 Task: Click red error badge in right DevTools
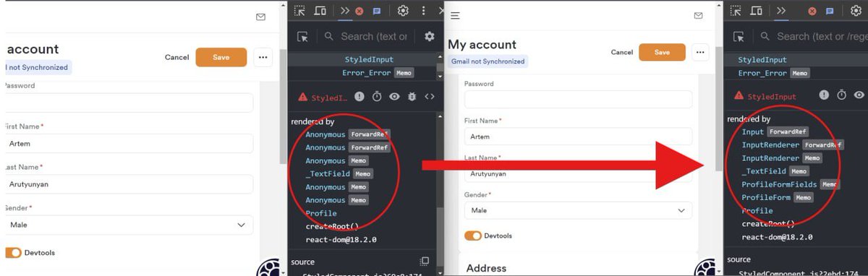tap(812, 12)
